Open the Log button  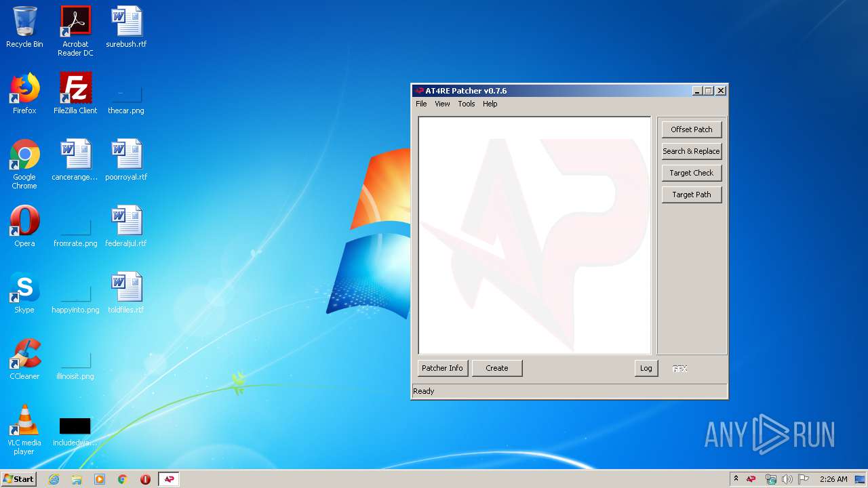[646, 368]
